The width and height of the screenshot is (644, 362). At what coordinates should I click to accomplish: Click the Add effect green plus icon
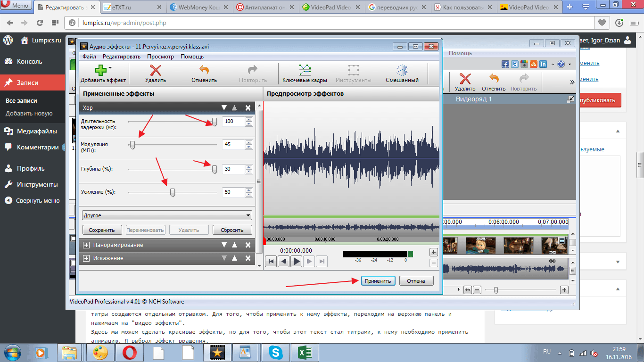point(101,71)
